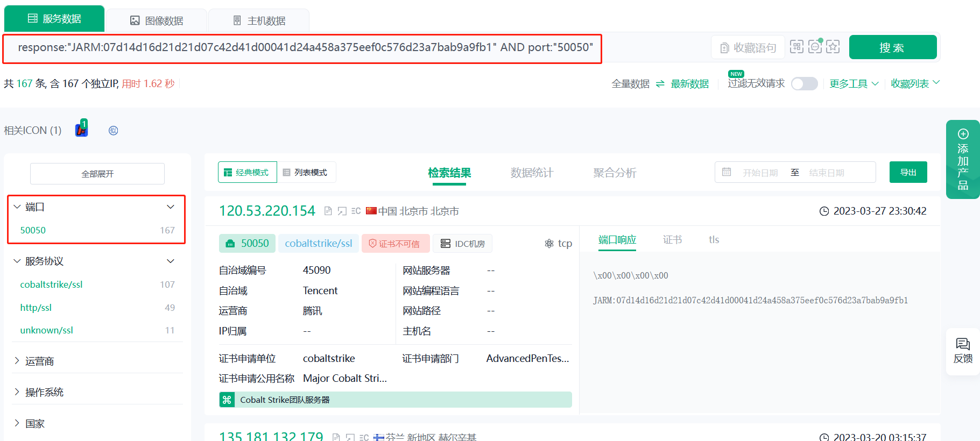Click the 开始日期 start date field
The width and height of the screenshot is (980, 441).
coord(760,173)
